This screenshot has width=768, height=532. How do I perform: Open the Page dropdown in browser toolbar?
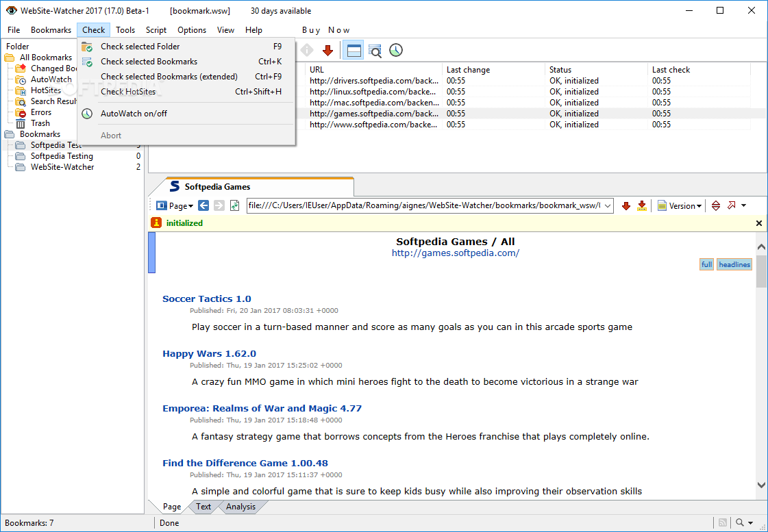tap(175, 205)
